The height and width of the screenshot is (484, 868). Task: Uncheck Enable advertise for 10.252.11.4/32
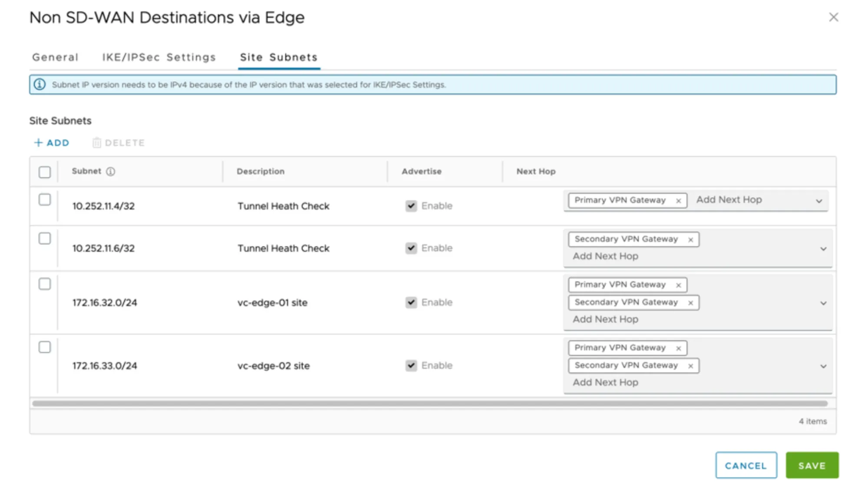coord(411,206)
